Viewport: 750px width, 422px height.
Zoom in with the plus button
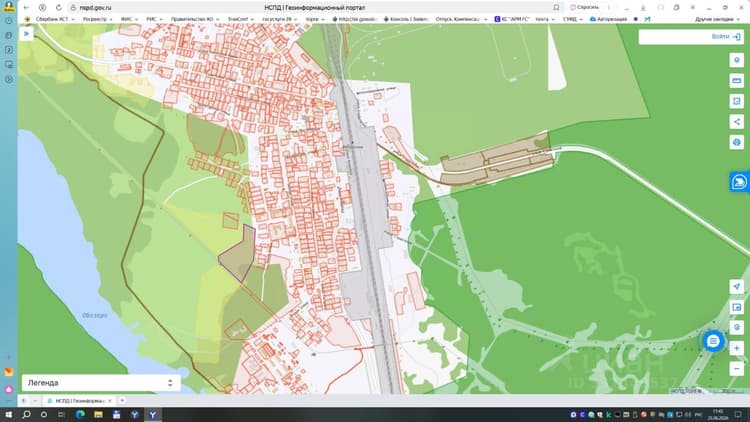737,348
